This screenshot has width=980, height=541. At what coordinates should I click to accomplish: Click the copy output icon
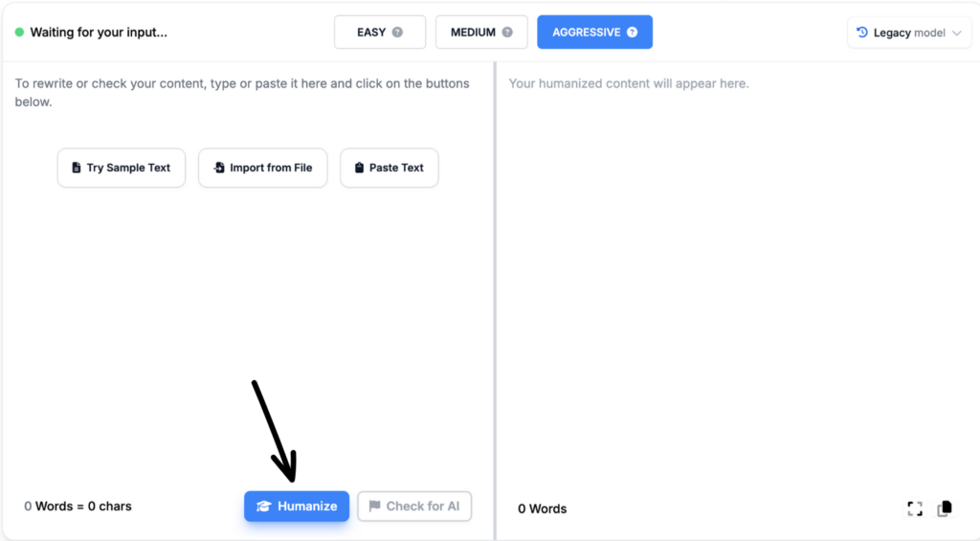[x=945, y=508]
